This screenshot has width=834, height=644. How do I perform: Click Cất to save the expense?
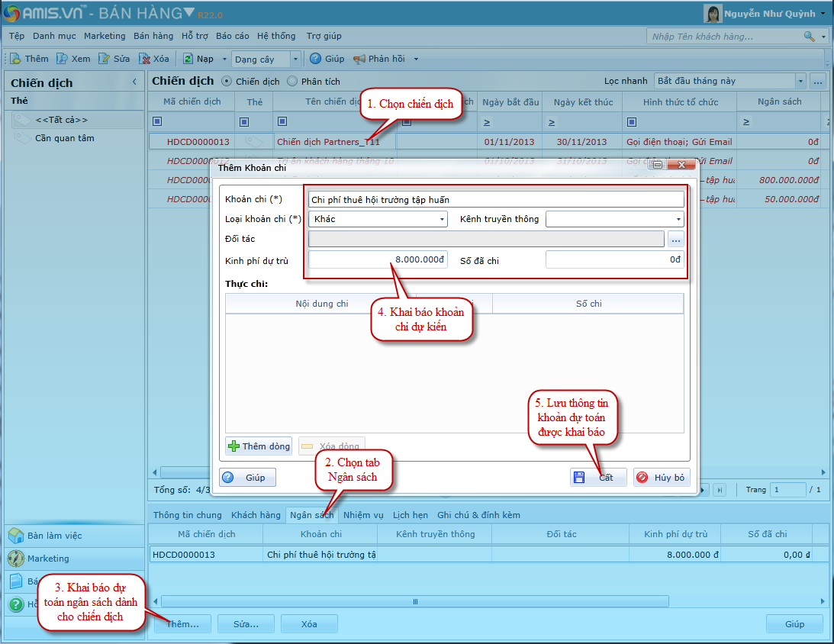point(597,478)
